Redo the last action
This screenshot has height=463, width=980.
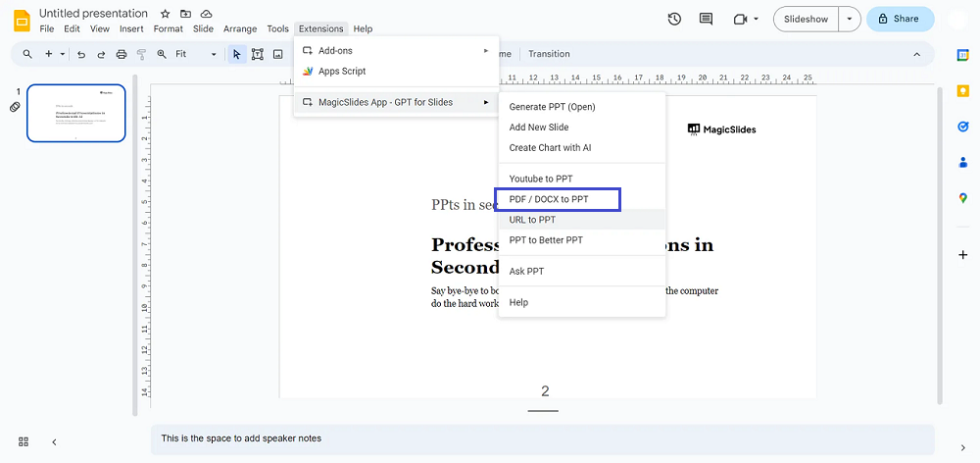[x=101, y=54]
